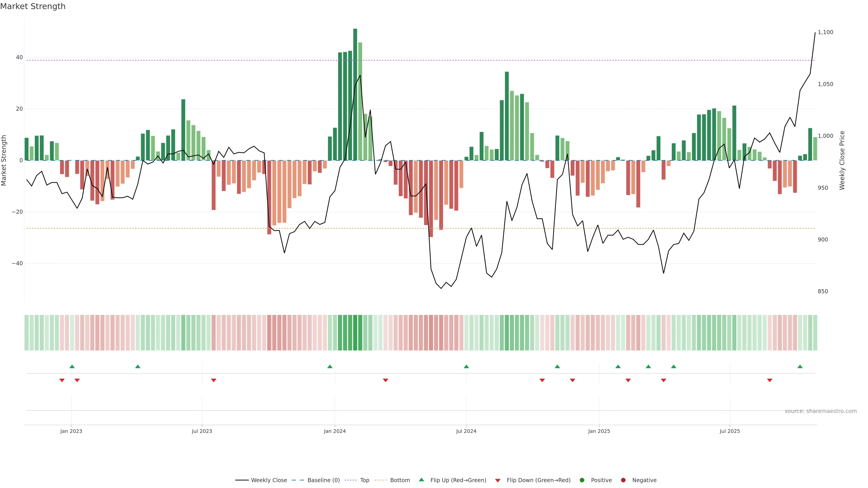Click the green Flip Up legend triangle
Screen dimensions: 868x488
click(421, 480)
